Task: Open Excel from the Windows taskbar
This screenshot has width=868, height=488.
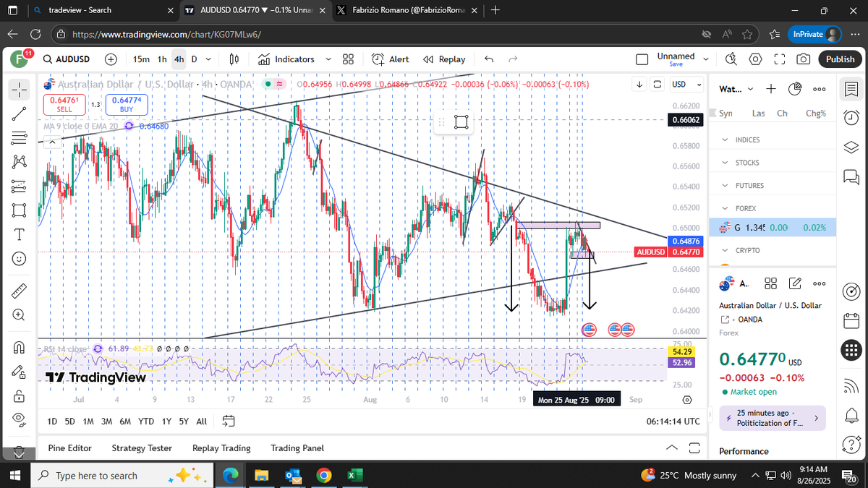Action: [x=354, y=475]
